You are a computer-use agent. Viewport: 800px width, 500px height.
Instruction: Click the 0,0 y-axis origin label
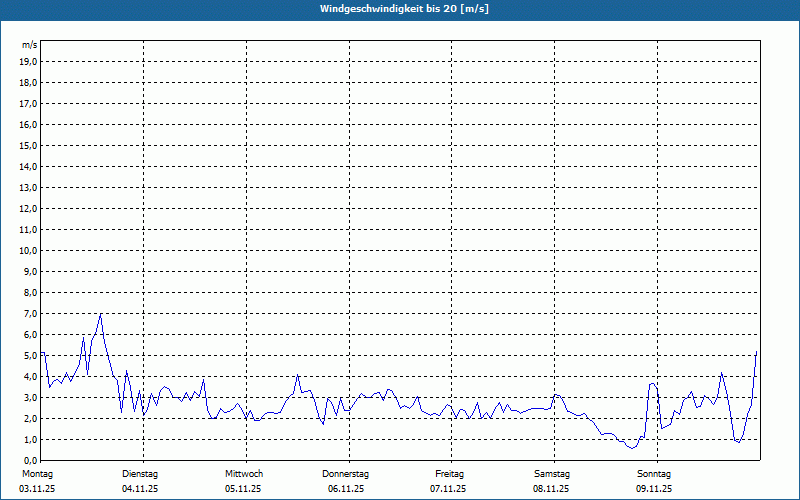click(x=29, y=460)
